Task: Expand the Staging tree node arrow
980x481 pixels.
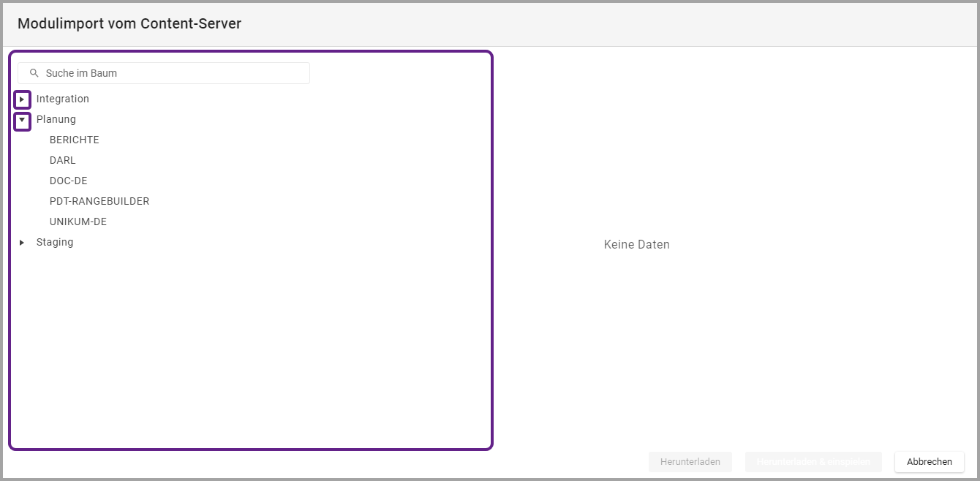Action: tap(22, 242)
